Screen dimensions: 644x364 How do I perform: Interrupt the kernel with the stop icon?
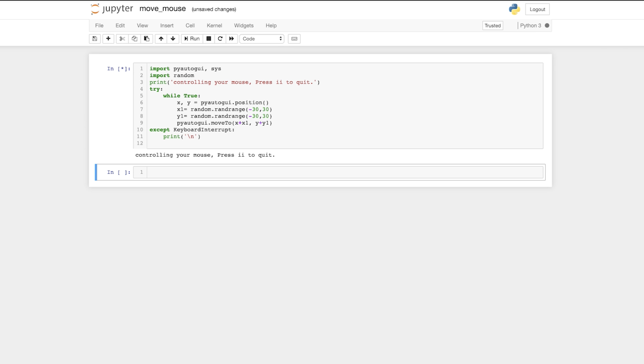pyautogui.click(x=209, y=39)
